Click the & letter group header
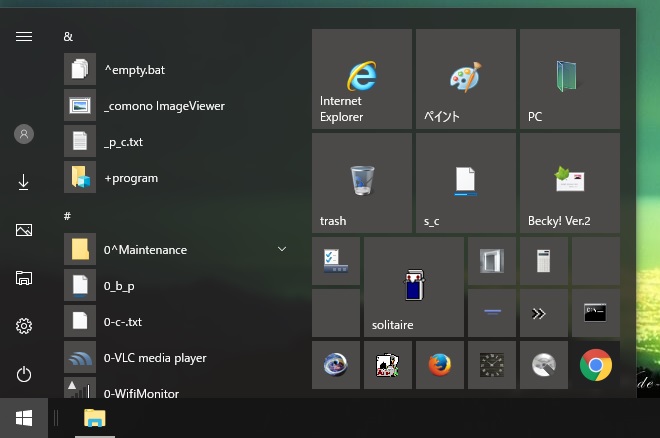The height and width of the screenshot is (438, 660). point(68,37)
